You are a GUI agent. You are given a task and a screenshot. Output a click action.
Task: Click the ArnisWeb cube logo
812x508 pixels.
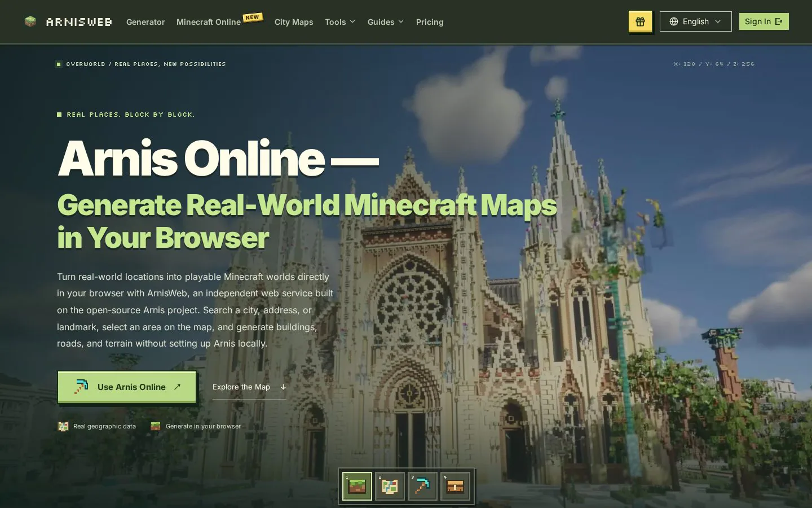pyautogui.click(x=30, y=21)
